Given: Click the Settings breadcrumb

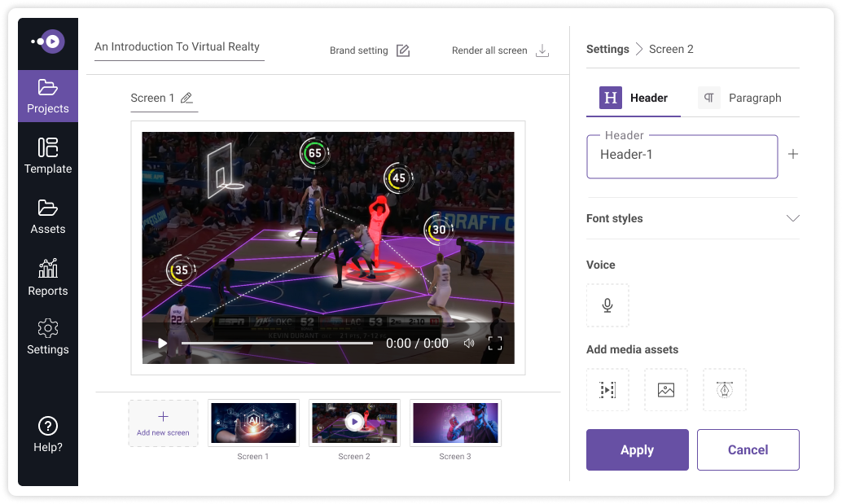Looking at the screenshot, I should (x=607, y=49).
